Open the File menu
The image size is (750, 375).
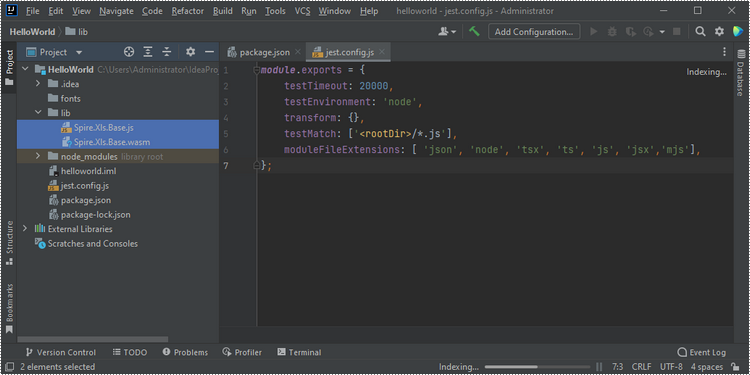click(33, 11)
